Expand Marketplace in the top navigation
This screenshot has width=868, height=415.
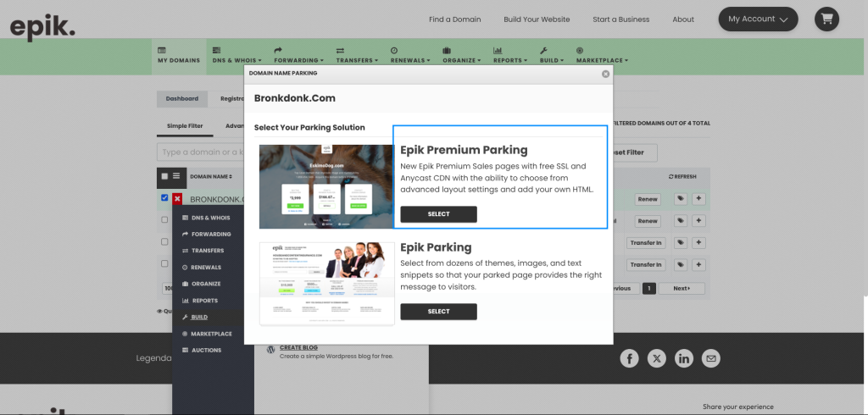603,55
